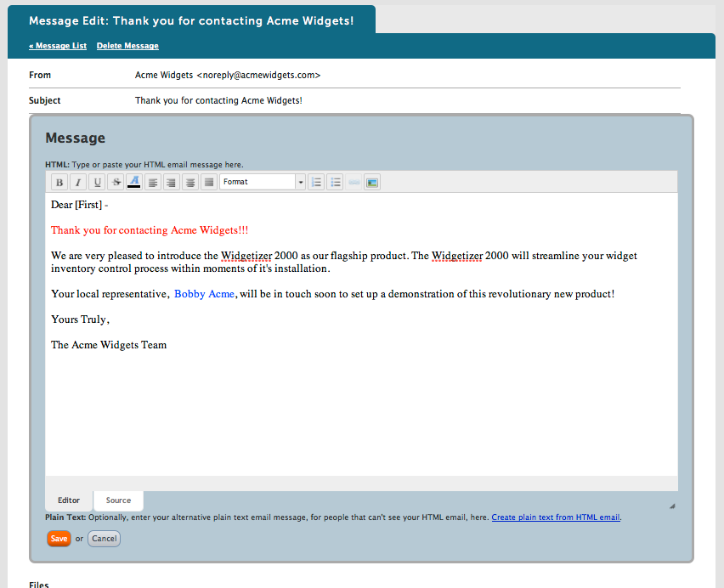Screen dimensions: 724x588
Task: Align text to the left
Action: [153, 183]
